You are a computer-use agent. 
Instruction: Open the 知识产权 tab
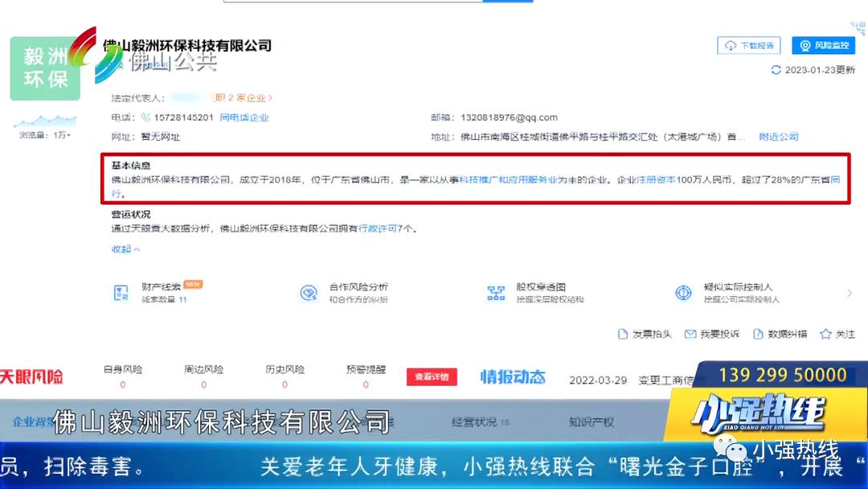(591, 421)
